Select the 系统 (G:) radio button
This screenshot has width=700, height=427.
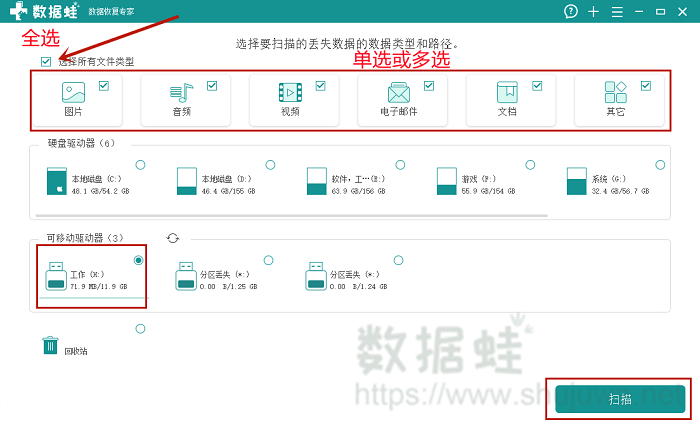pyautogui.click(x=660, y=165)
